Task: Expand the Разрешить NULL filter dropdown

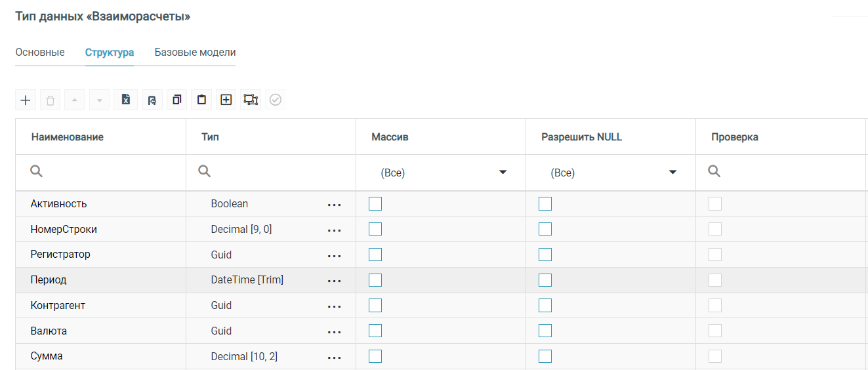Action: 610,173
